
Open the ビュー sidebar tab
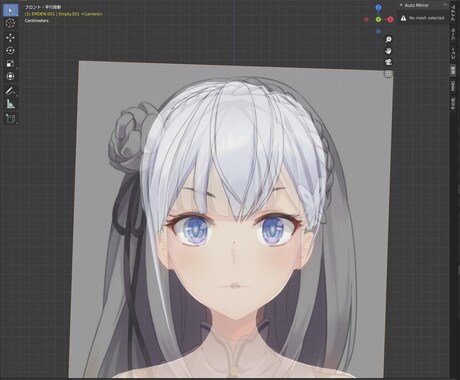pyautogui.click(x=453, y=53)
